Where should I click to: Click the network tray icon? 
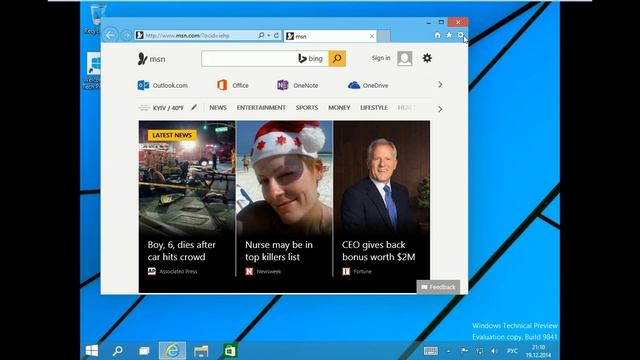[480, 351]
